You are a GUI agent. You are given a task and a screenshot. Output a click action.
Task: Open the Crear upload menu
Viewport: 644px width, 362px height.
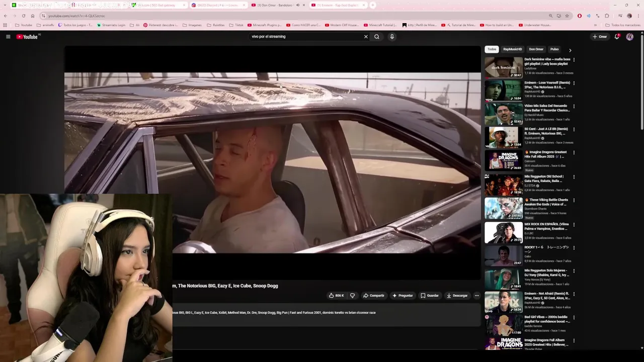[x=600, y=37]
